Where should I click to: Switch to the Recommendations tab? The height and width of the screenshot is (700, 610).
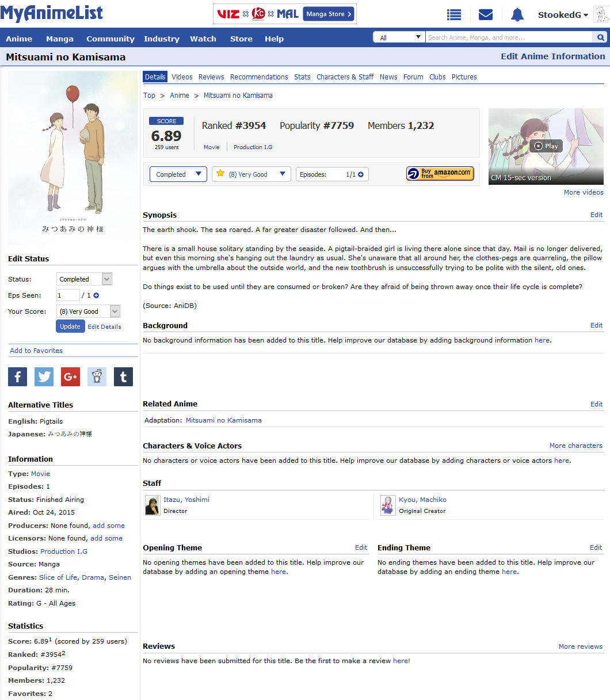[259, 77]
